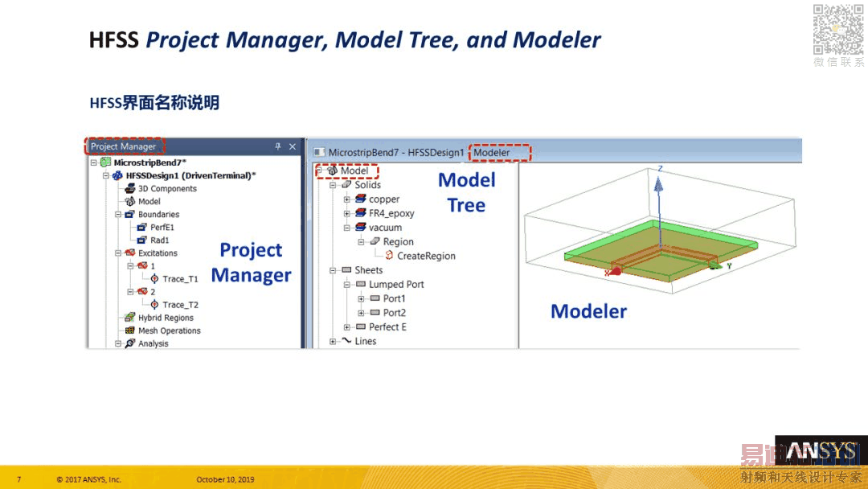Collapse the Excitations node

pyautogui.click(x=118, y=253)
